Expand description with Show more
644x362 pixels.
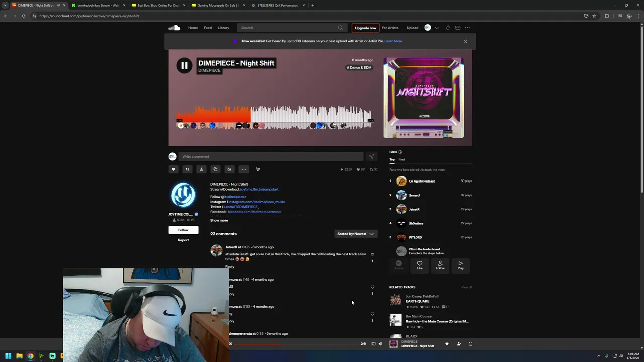(x=219, y=220)
